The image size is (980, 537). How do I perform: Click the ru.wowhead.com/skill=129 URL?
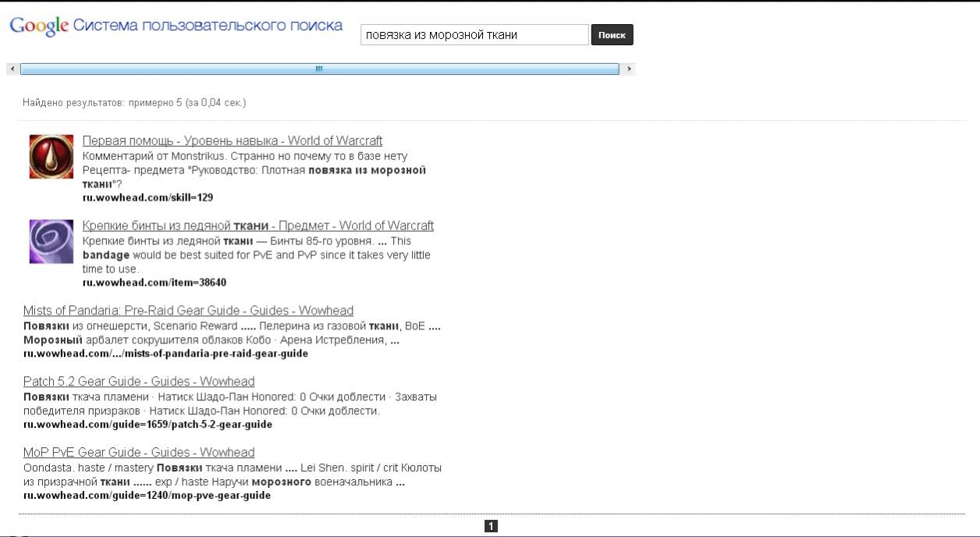tap(147, 197)
